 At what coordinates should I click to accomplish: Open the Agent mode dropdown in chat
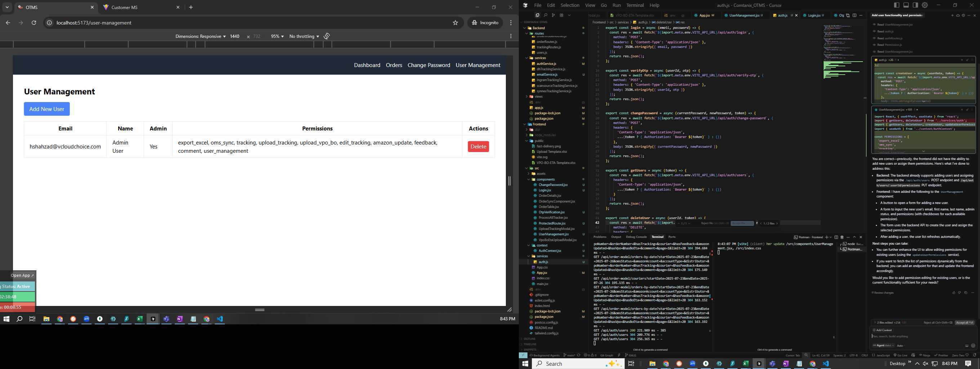click(x=883, y=346)
